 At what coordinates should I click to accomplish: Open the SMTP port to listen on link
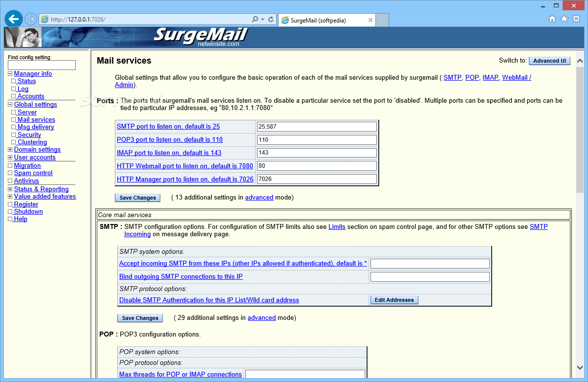click(168, 127)
